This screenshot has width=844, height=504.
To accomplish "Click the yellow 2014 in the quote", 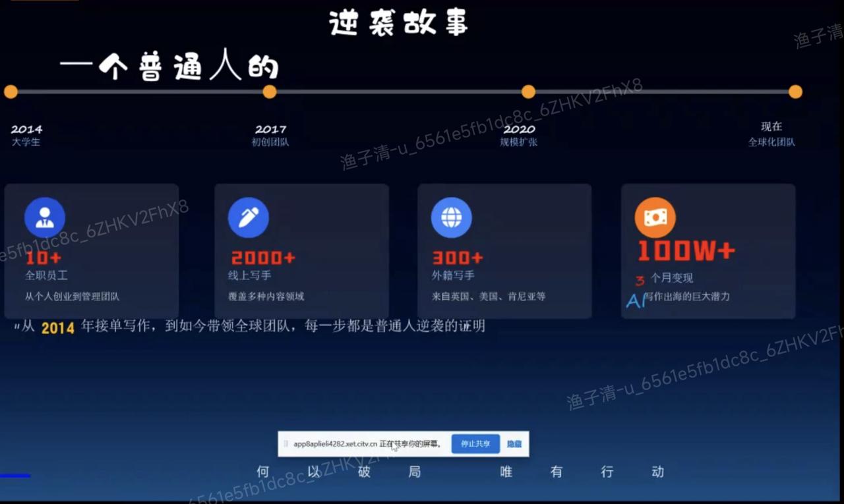I will (58, 327).
